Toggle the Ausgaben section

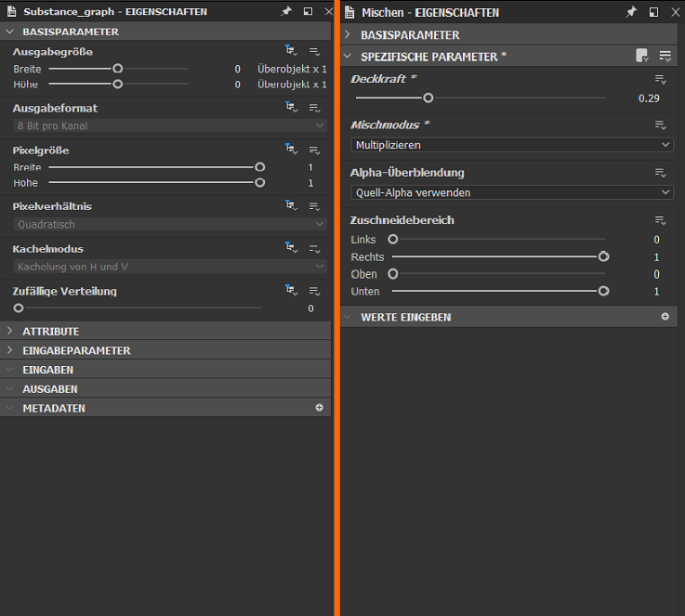pos(9,388)
